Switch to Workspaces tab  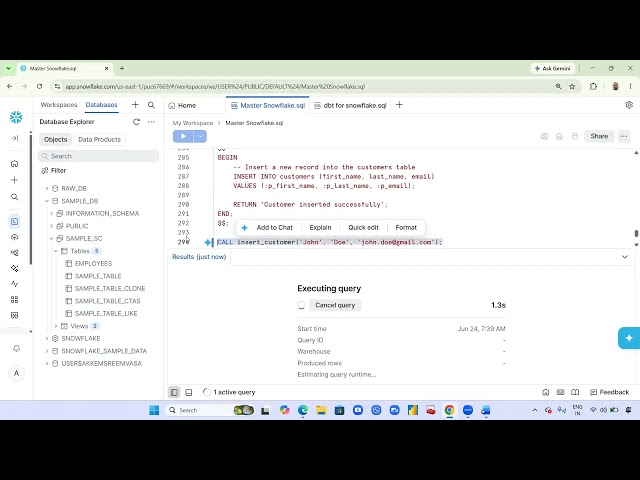point(59,105)
